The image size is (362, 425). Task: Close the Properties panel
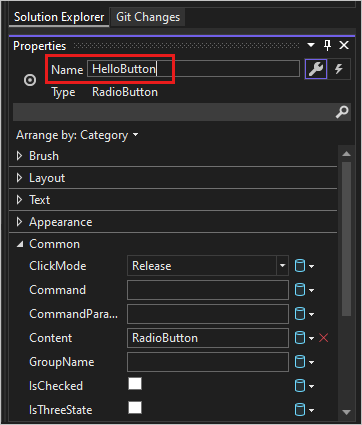tap(344, 45)
